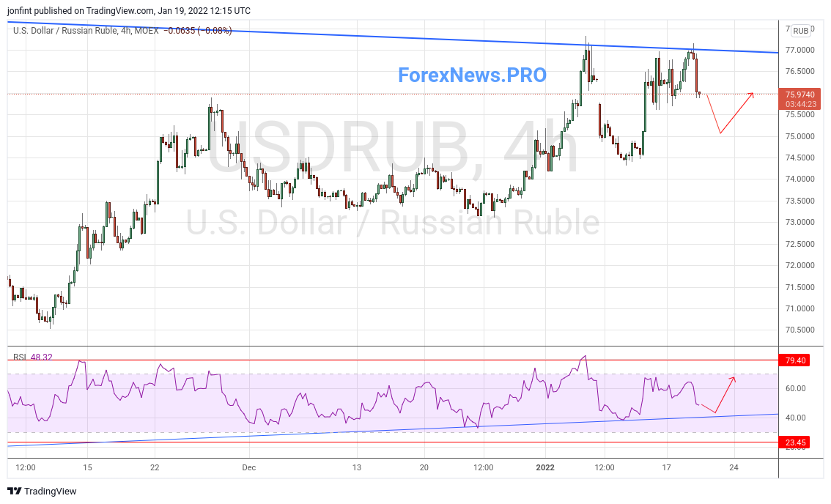
Task: Click the 20 date label on time axis
Action: click(x=424, y=467)
